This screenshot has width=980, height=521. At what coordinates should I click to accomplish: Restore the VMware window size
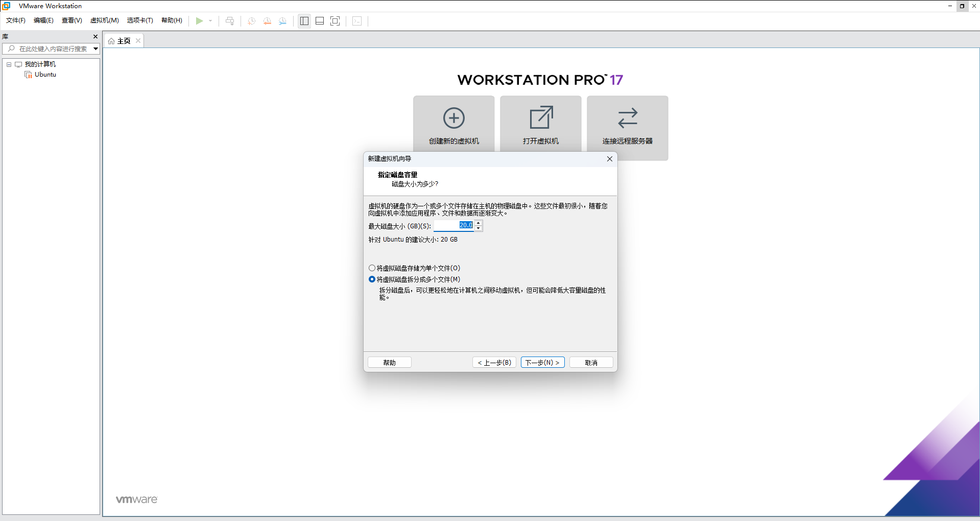962,6
